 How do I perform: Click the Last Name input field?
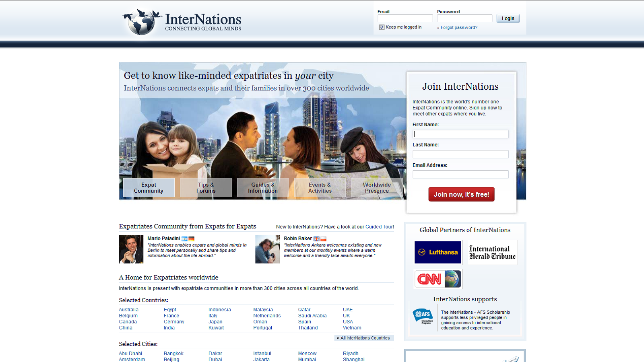point(460,154)
